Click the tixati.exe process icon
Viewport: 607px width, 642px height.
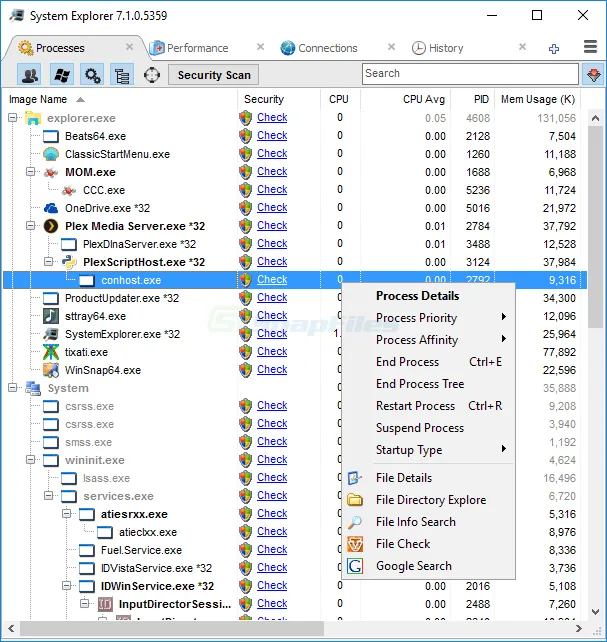[x=51, y=352]
